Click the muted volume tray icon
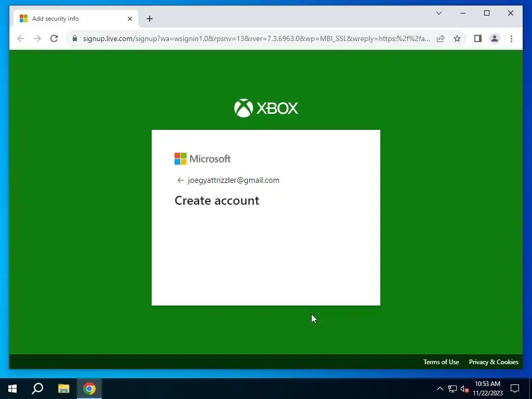This screenshot has height=399, width=532. pyautogui.click(x=464, y=389)
